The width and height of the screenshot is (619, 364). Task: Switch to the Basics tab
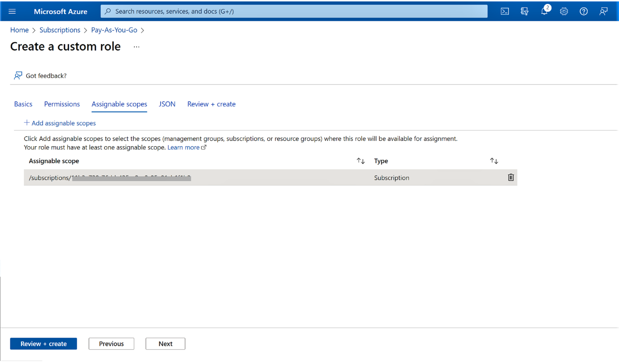[23, 104]
